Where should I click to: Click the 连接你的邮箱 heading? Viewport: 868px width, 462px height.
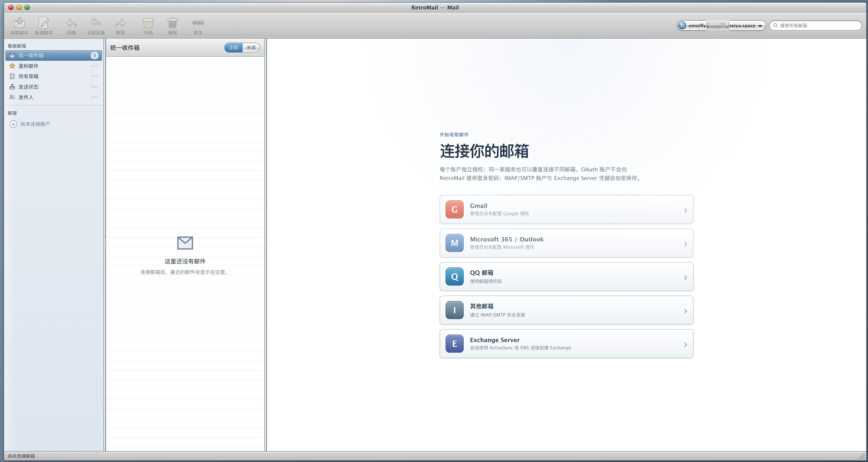pyautogui.click(x=484, y=151)
